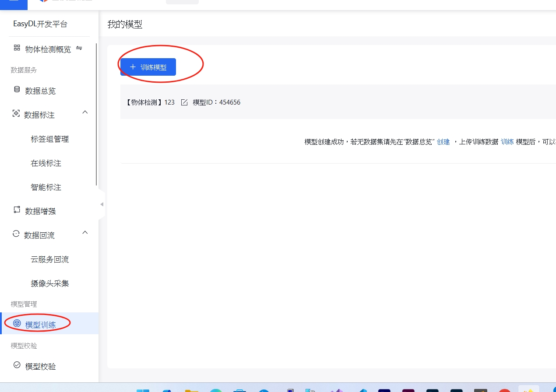Click the edit pencil icon next to 123

[184, 102]
